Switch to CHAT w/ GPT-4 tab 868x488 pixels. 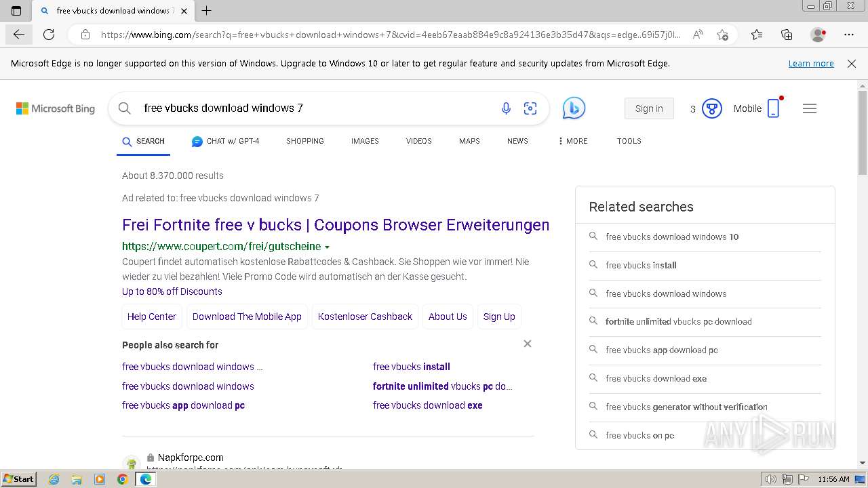coord(225,141)
